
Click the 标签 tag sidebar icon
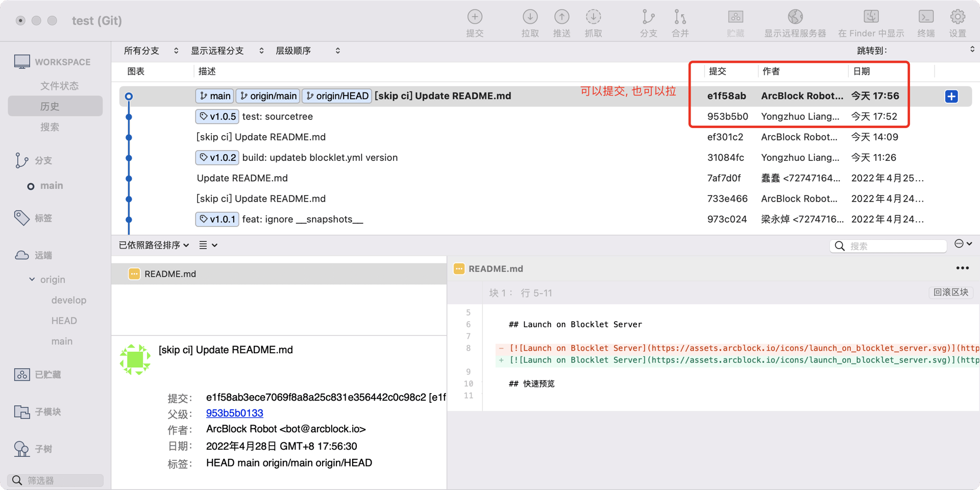[x=22, y=218]
